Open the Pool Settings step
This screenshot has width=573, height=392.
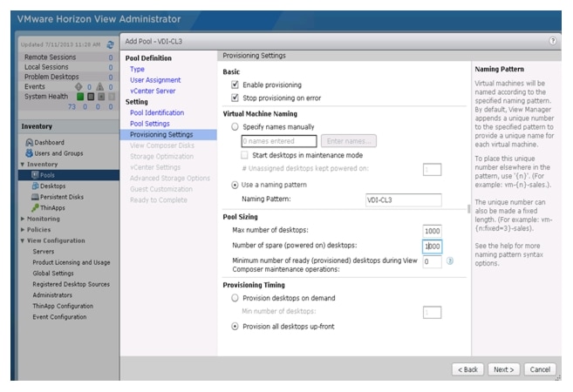[150, 124]
